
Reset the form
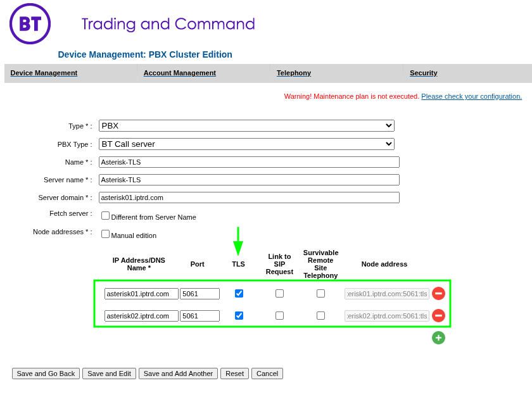coord(235,374)
